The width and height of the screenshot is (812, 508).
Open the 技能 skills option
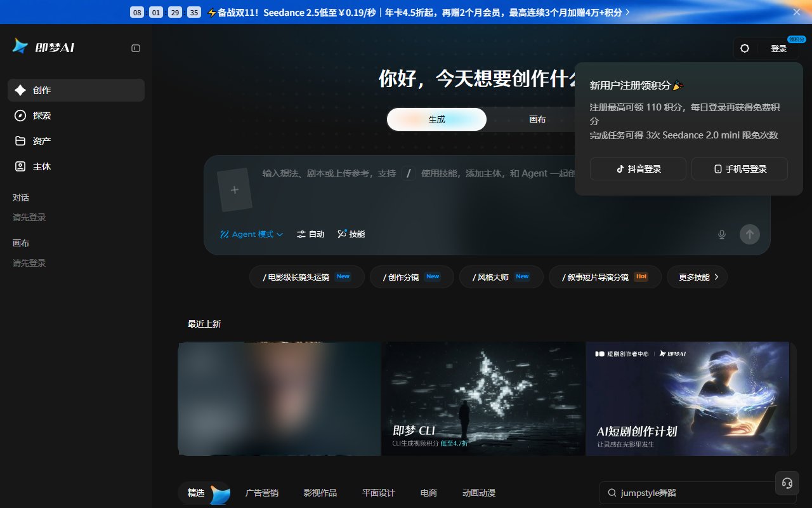pos(351,234)
